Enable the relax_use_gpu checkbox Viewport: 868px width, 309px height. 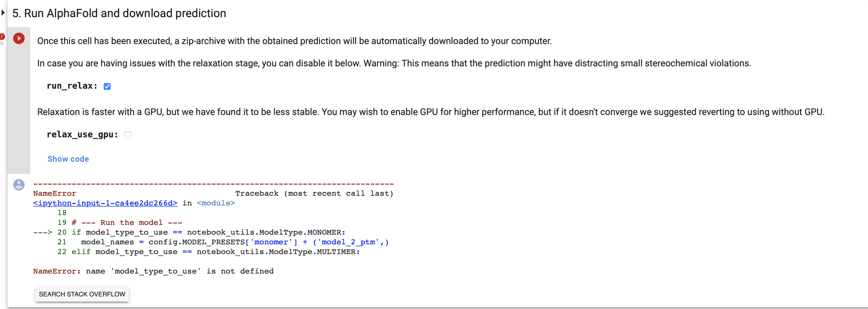tap(128, 135)
